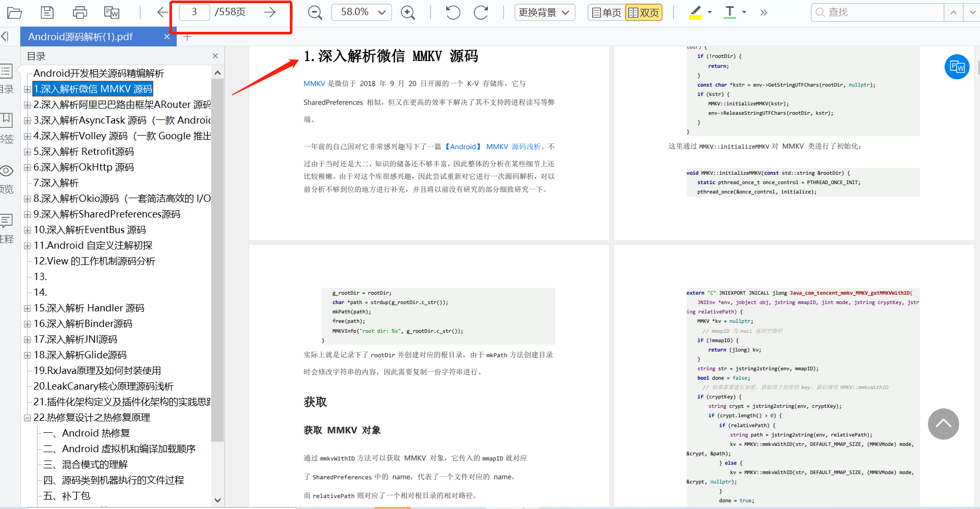Print the PDF document
The width and height of the screenshot is (980, 509).
click(80, 12)
